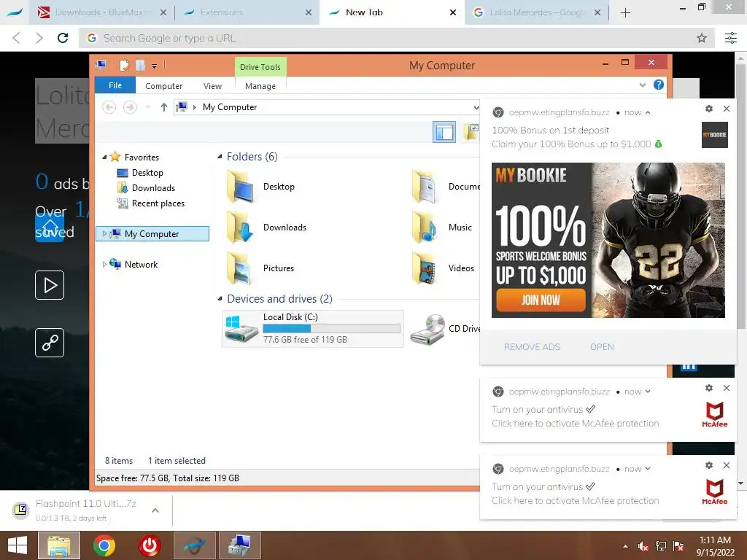Customize quick access toolbar dropdown

click(155, 66)
